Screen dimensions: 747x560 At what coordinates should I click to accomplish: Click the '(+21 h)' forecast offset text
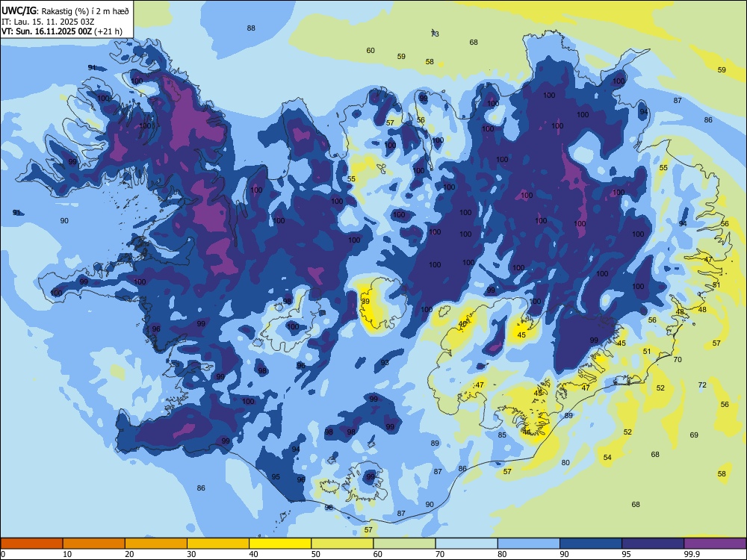(108, 31)
